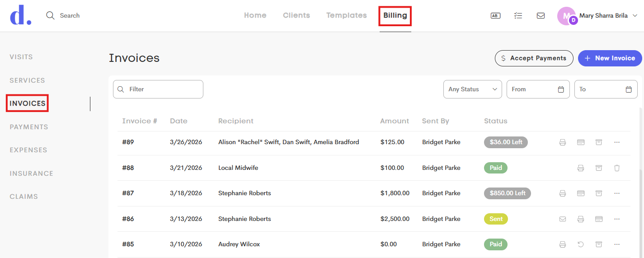Open Services in the sidebar
Screen dimensions: 644x258
[x=27, y=80]
